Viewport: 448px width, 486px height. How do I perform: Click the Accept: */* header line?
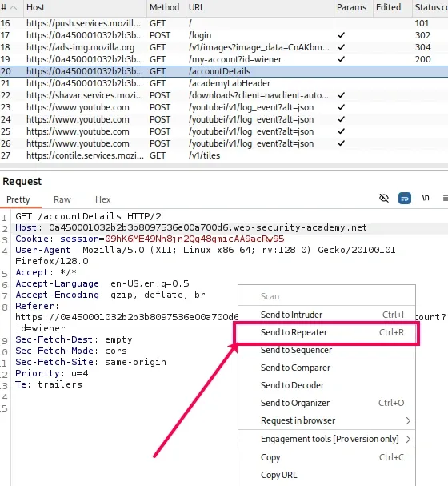click(x=46, y=272)
